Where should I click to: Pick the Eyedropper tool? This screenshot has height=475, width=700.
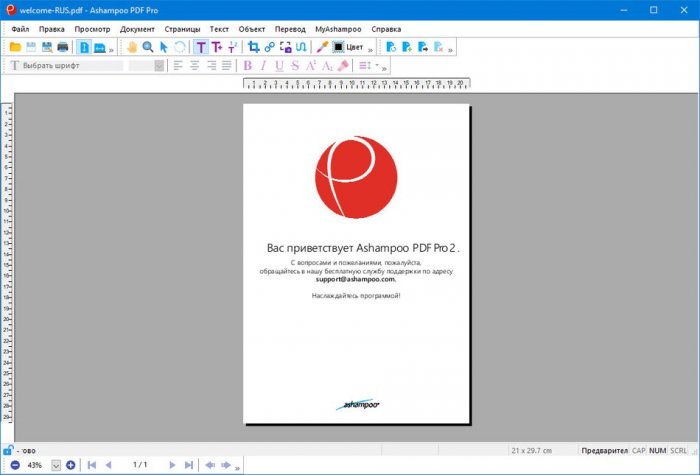(322, 47)
